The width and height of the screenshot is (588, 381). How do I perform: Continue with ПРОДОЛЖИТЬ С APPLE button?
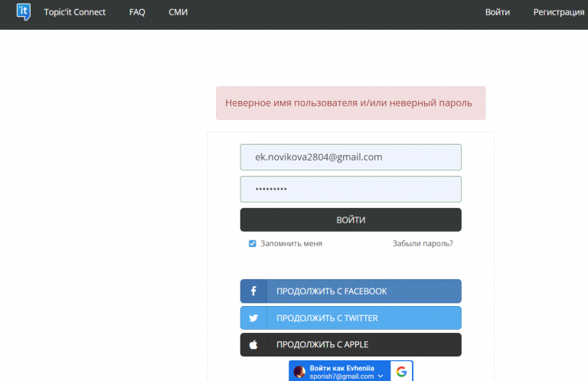[351, 345]
